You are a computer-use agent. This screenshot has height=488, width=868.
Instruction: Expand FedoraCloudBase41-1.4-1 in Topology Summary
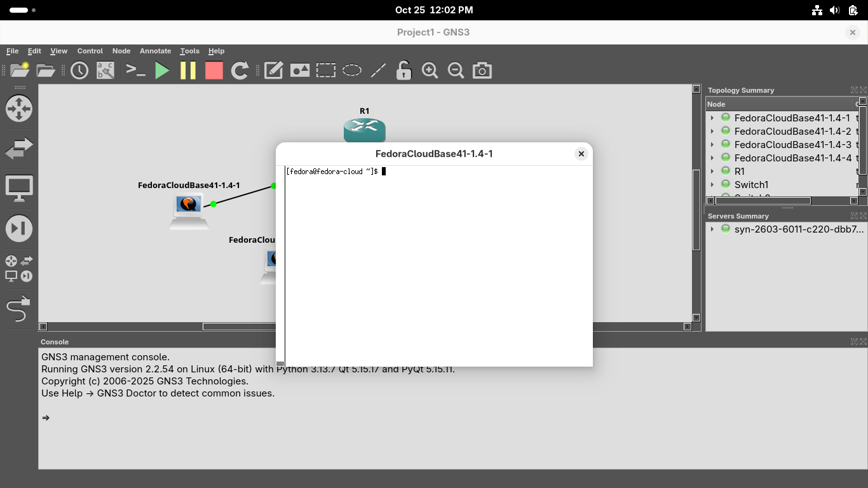[712, 118]
